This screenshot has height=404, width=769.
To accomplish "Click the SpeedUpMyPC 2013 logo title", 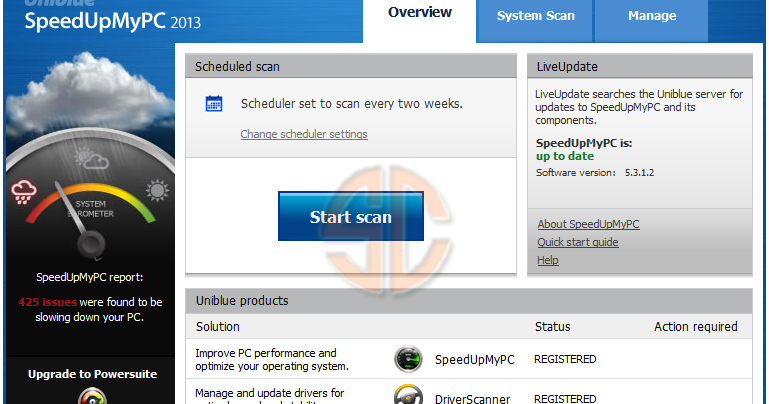I will click(113, 22).
